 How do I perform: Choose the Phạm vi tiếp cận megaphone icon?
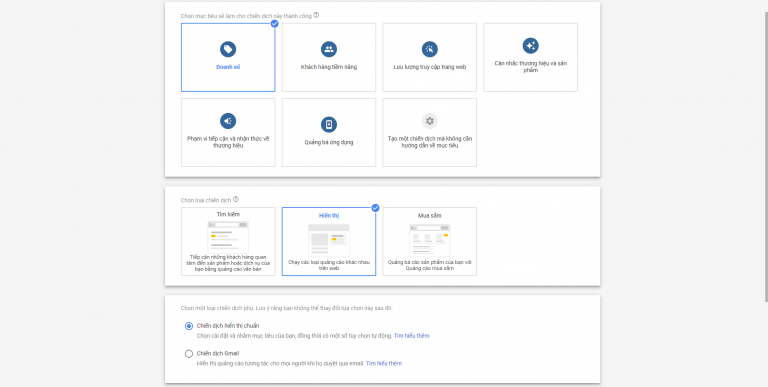(228, 121)
